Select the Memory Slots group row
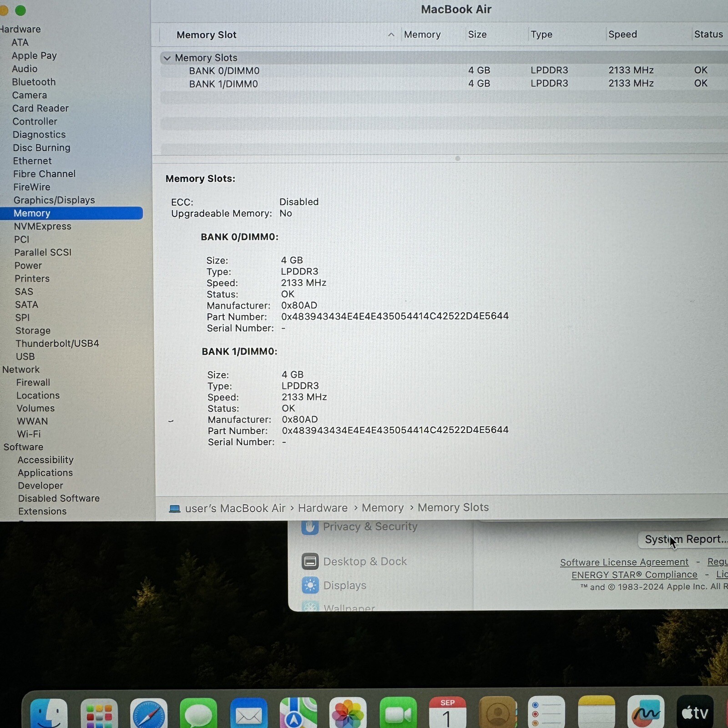Screen dimensions: 728x728 click(x=444, y=58)
